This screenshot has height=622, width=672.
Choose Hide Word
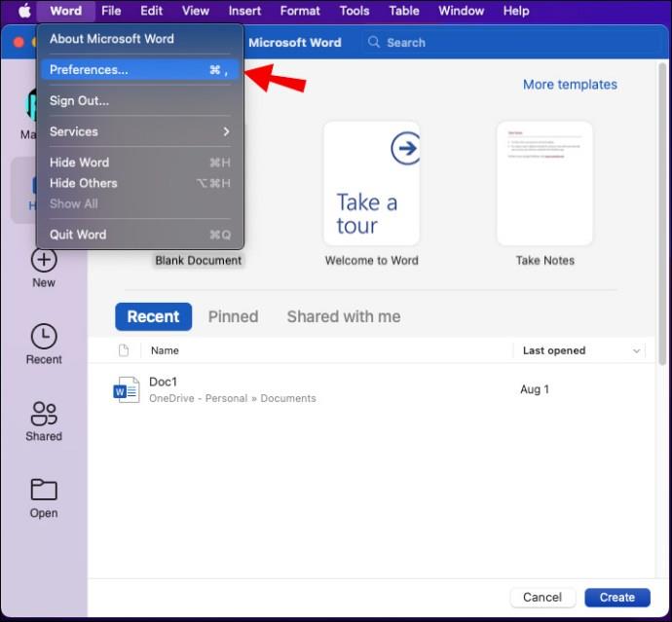(139, 163)
